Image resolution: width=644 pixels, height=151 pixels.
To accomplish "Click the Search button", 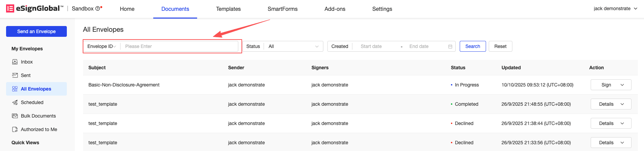I will 473,46.
